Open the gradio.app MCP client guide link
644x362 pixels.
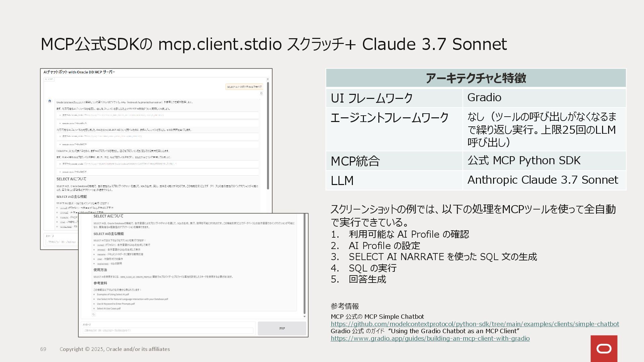(430, 339)
